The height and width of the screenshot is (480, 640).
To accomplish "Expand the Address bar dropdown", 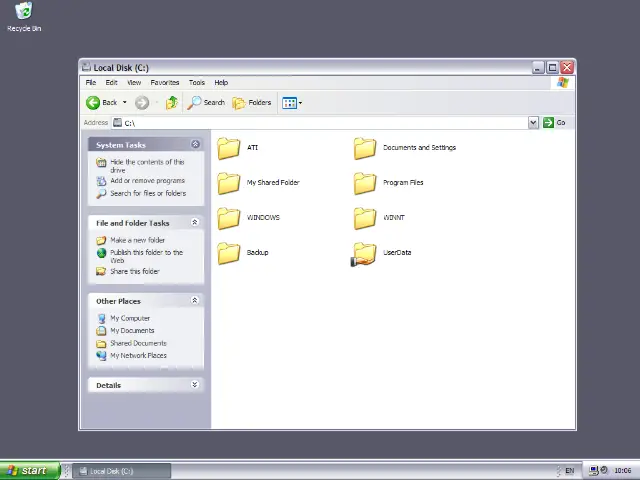I will [x=533, y=122].
